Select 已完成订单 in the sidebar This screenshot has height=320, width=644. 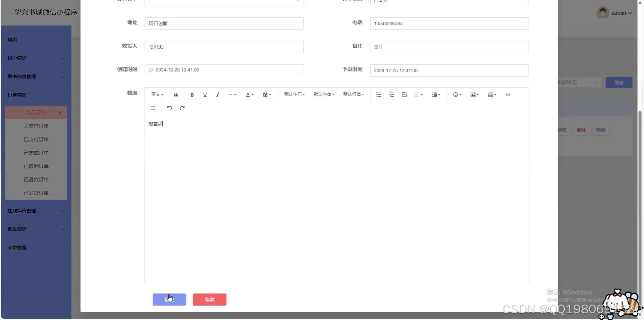pos(36,153)
